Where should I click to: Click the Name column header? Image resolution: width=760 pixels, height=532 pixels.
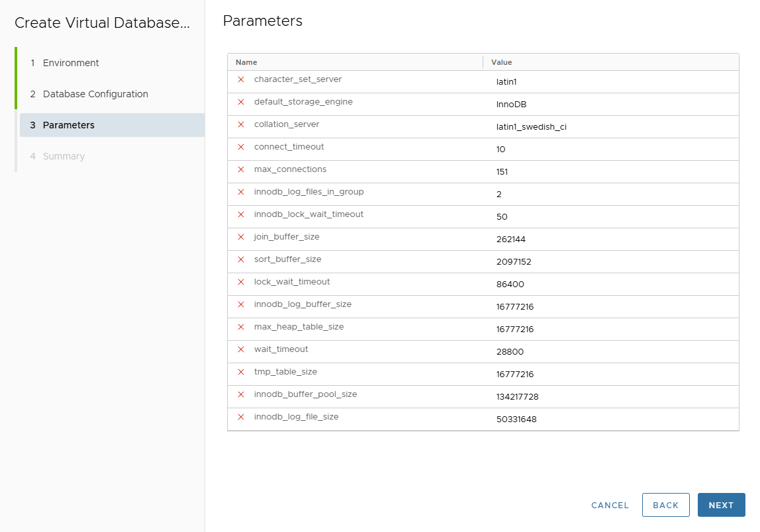point(245,62)
